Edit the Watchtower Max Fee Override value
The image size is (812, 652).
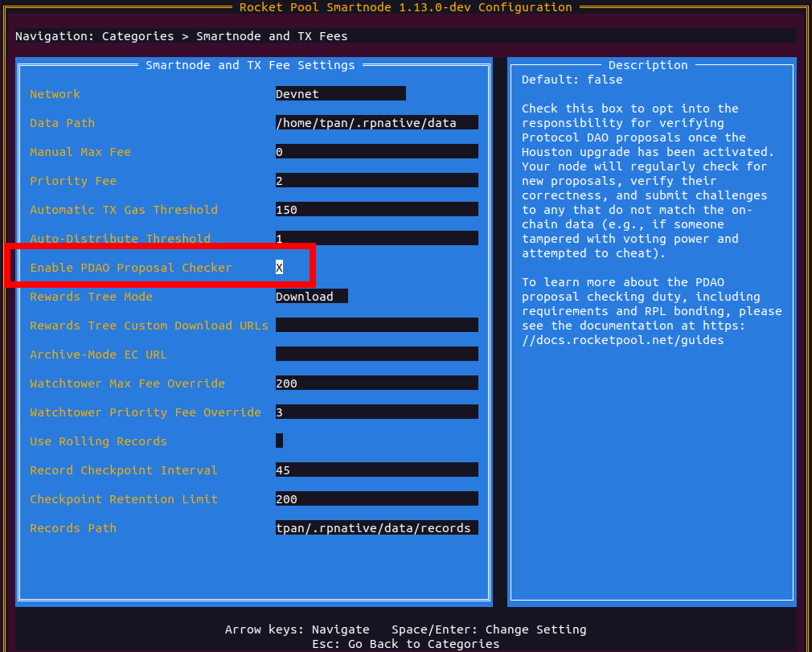[x=376, y=383]
